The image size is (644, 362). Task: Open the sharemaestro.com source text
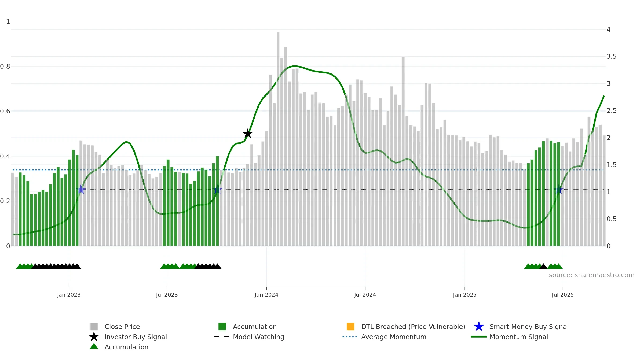[x=591, y=275]
